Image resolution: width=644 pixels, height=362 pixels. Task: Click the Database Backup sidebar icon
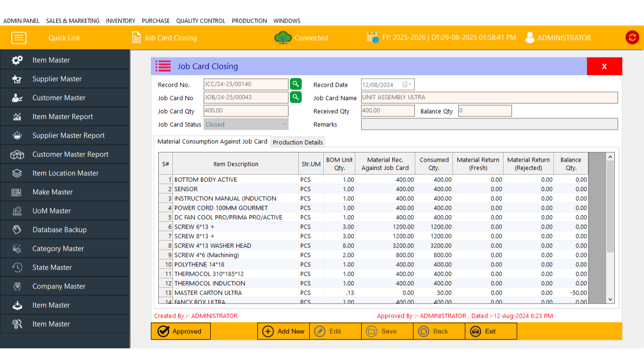(17, 230)
